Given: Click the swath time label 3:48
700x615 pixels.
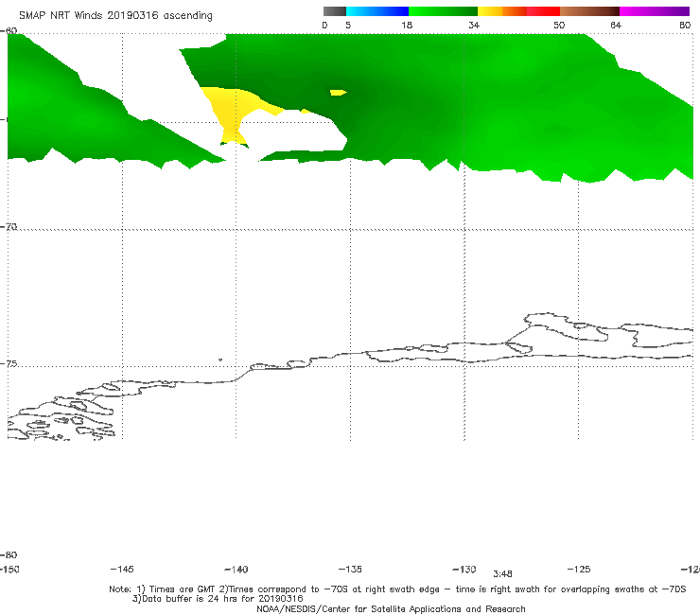Looking at the screenshot, I should 502,574.
